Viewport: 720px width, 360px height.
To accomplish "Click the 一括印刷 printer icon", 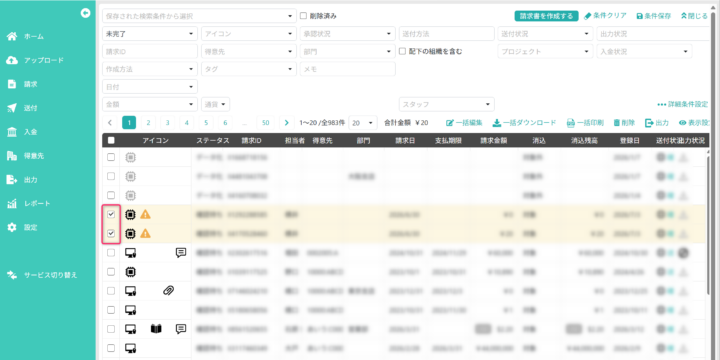I will 571,123.
